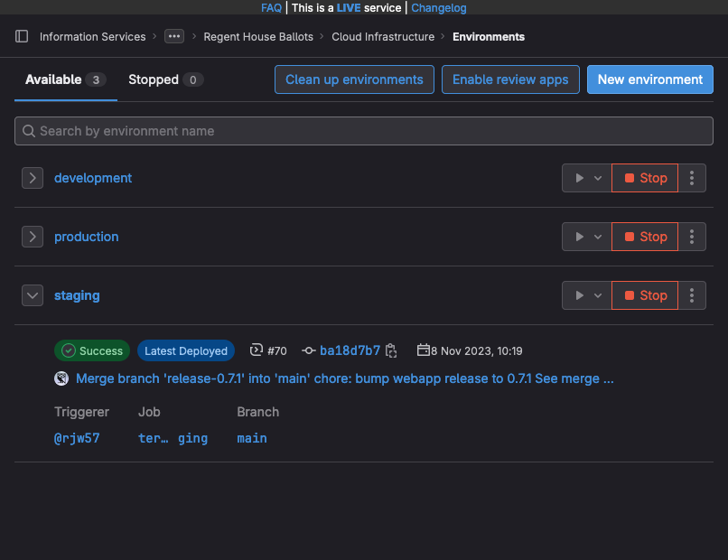Open deploy actions dropdown for development
Viewport: 728px width, 560px height.
click(586, 178)
